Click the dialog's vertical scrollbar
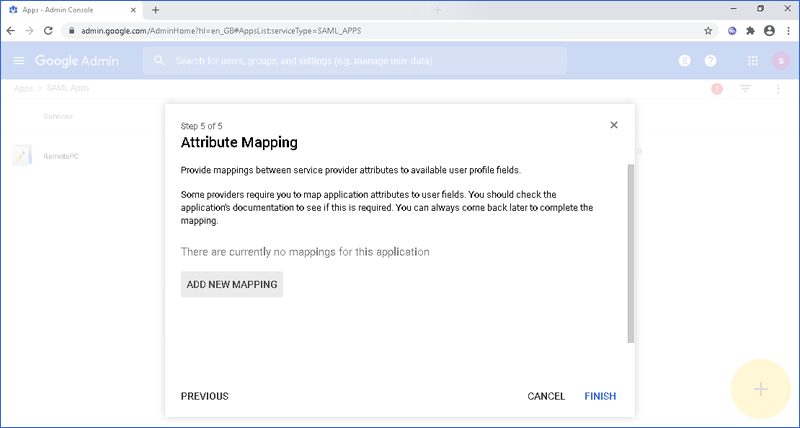The image size is (800, 428). tap(630, 250)
